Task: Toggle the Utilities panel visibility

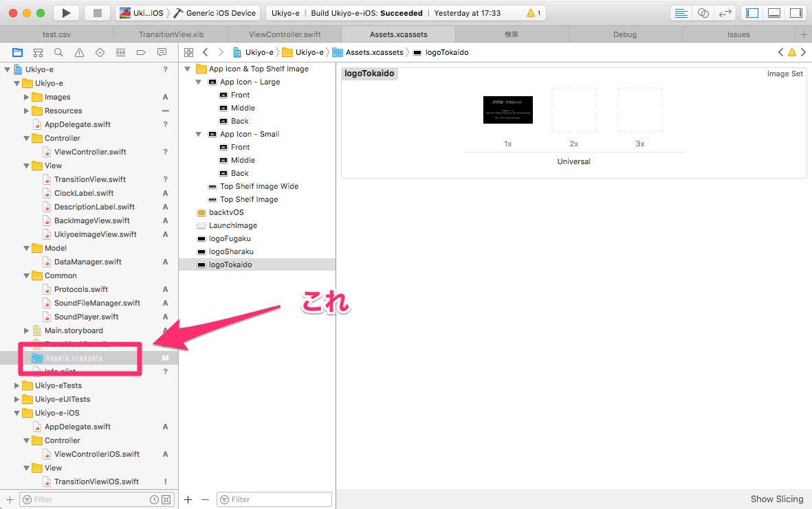Action: click(x=796, y=12)
